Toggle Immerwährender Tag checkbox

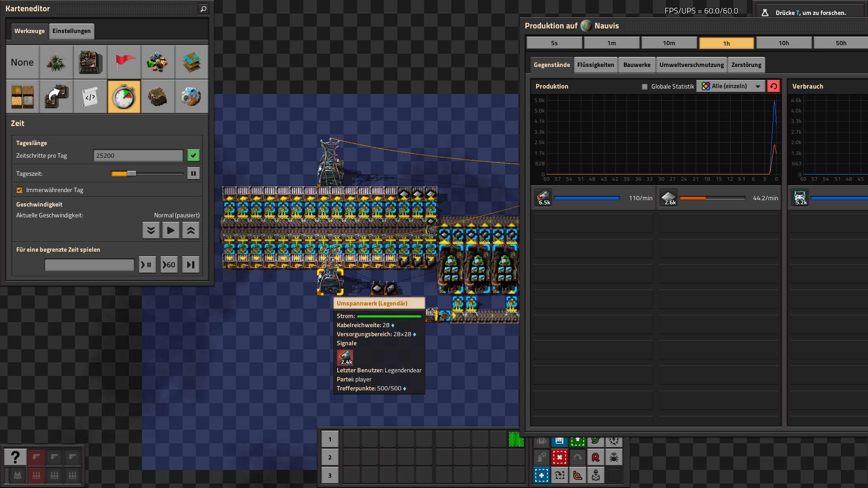pos(19,190)
